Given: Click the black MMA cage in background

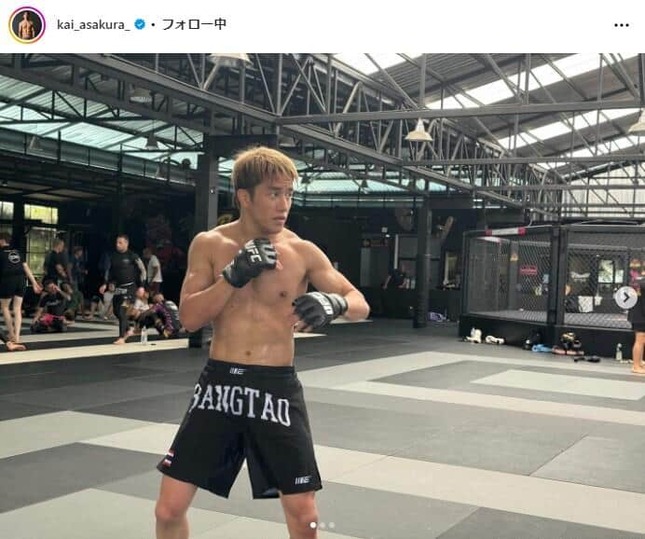Looking at the screenshot, I should 553,286.
